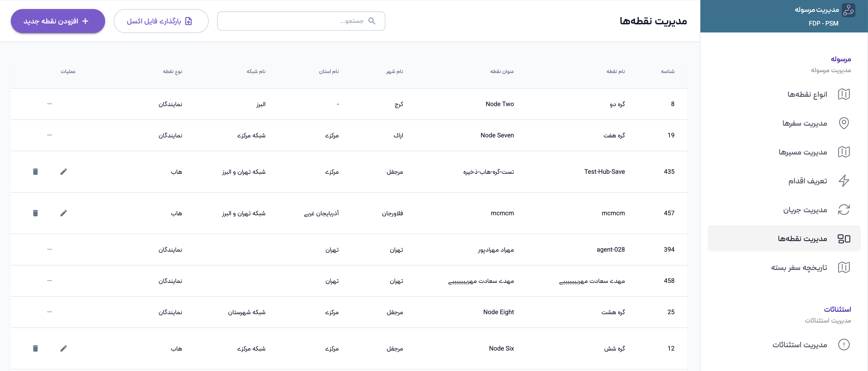Focus the جستجو search field
The width and height of the screenshot is (868, 371).
click(x=293, y=21)
